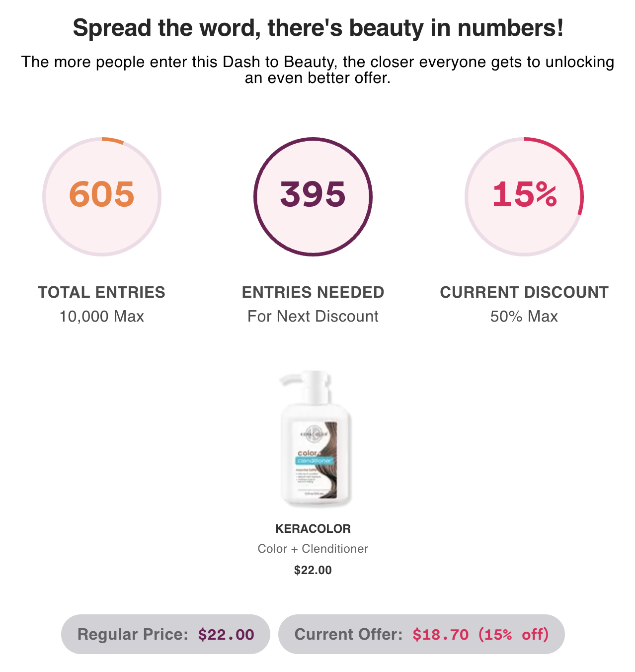Open the Keracolor product bottle image

(x=314, y=438)
